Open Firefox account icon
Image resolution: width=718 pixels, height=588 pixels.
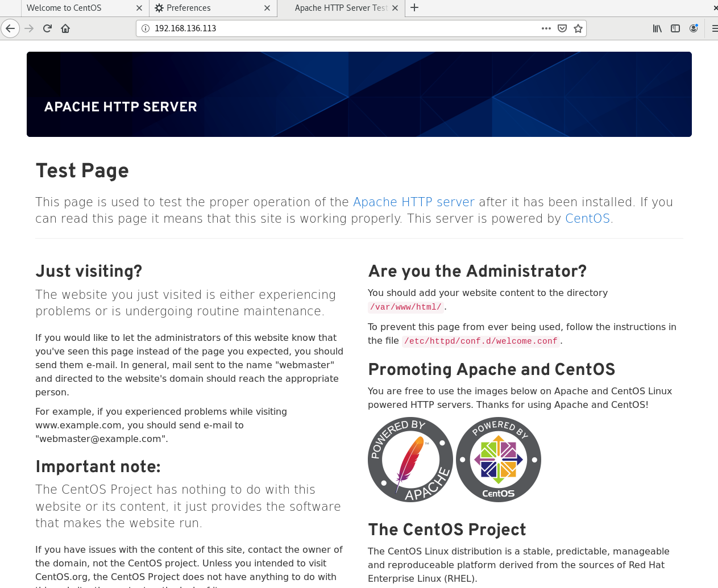(694, 28)
